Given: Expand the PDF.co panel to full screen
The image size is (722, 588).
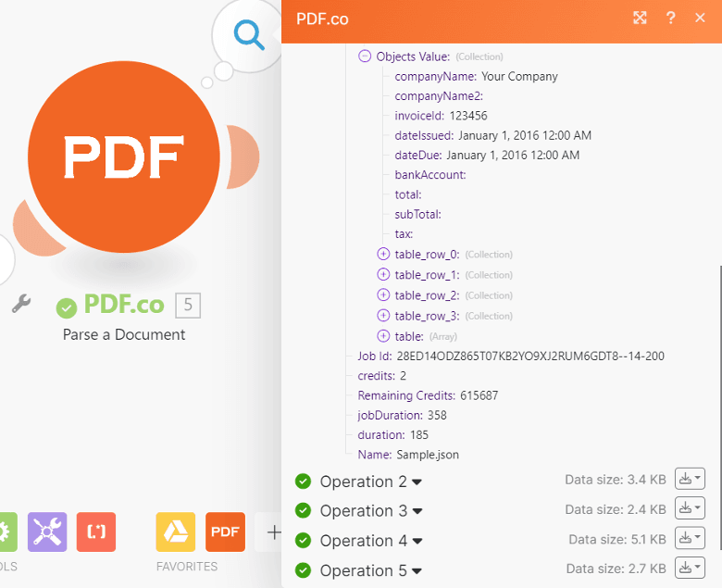Looking at the screenshot, I should [640, 18].
